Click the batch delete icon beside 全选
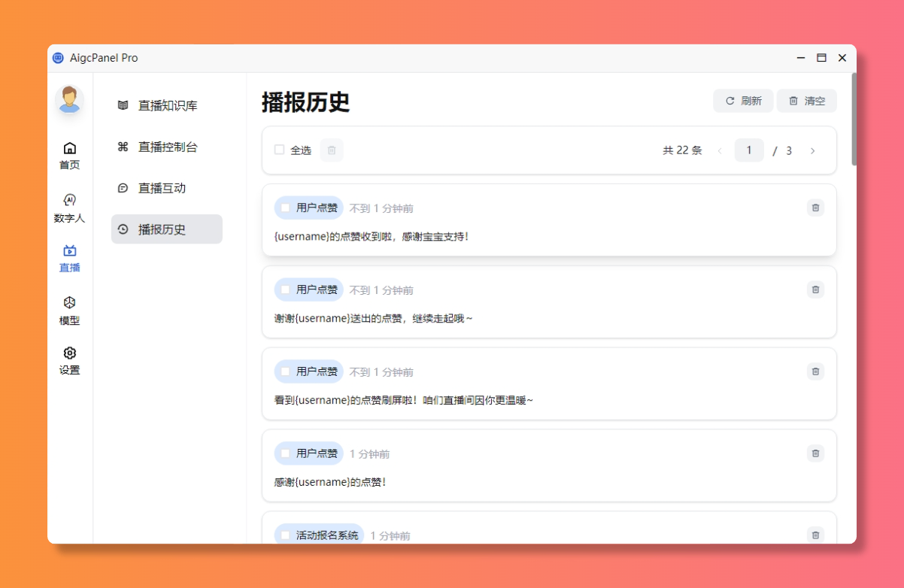 pyautogui.click(x=332, y=150)
